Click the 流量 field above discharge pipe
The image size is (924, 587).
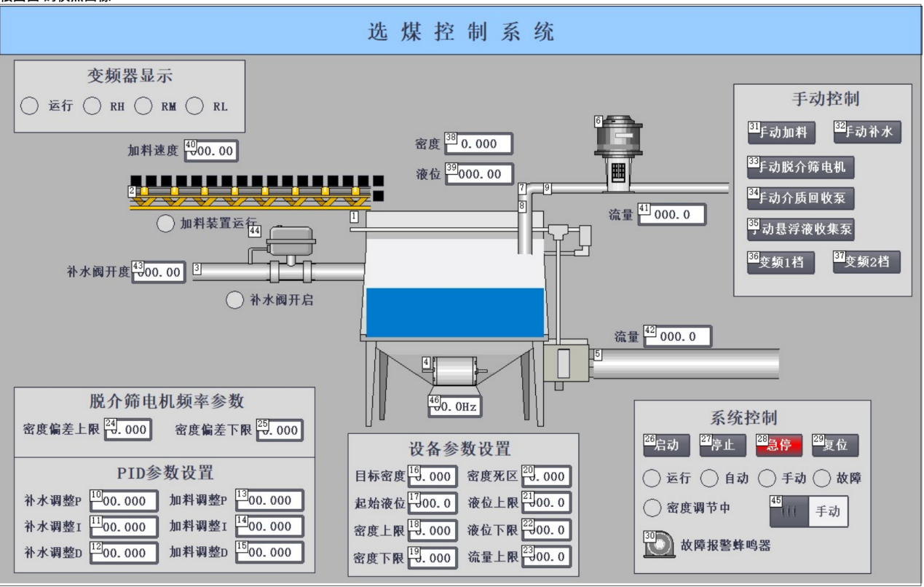click(678, 336)
